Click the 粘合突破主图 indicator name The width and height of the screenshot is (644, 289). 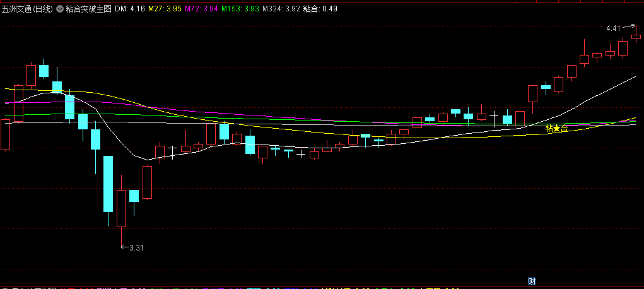tap(89, 9)
